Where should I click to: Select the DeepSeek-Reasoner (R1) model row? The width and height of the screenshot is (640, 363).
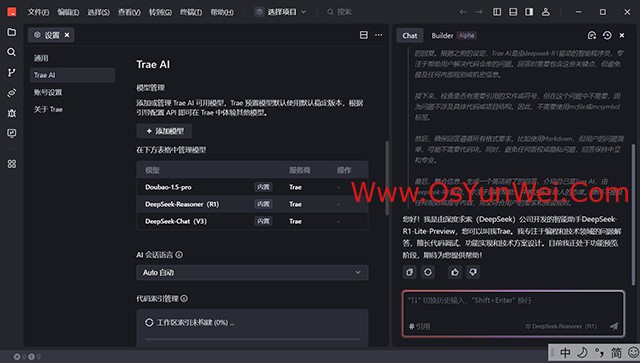(x=252, y=204)
